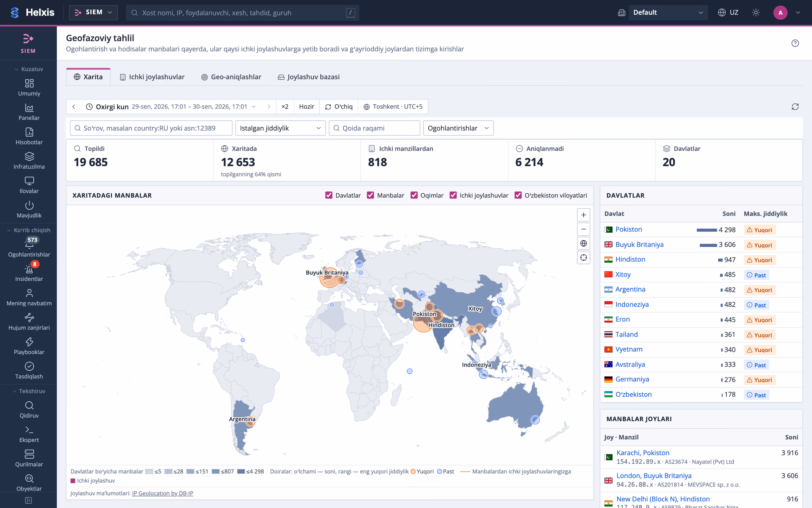Reset map to world view globe button
The image size is (812, 508).
584,243
